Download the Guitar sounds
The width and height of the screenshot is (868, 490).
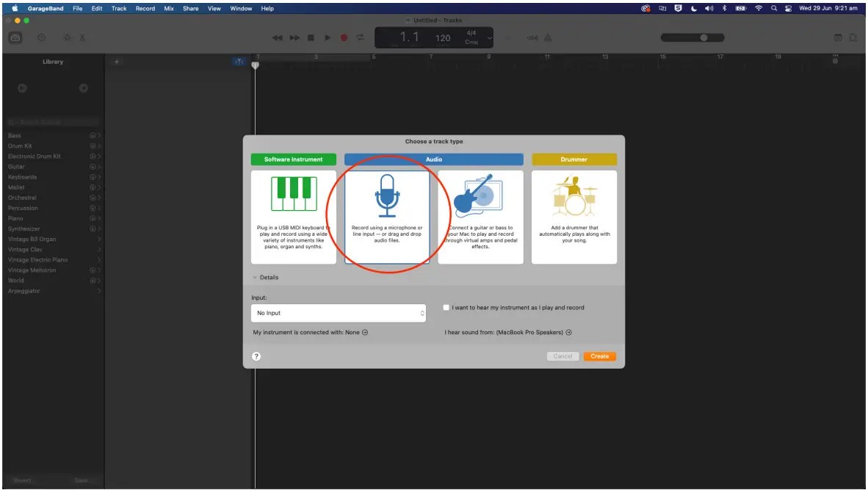point(93,167)
